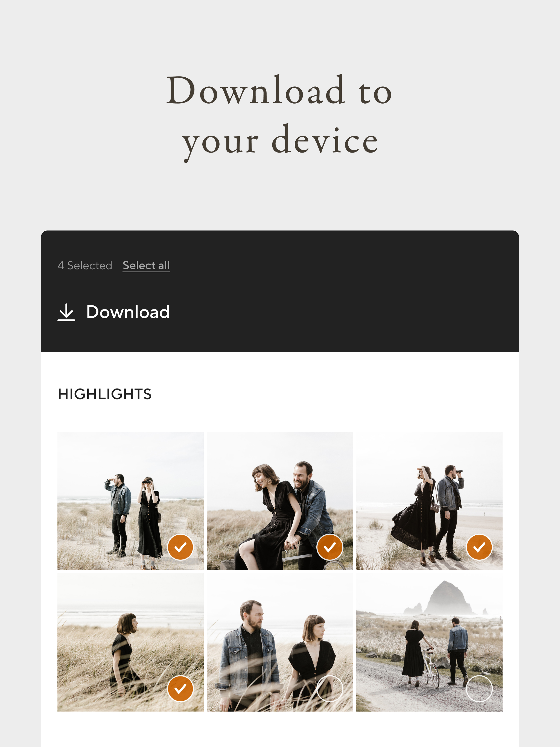Click the Download text label
Viewport: 560px width, 747px height.
pyautogui.click(x=128, y=312)
